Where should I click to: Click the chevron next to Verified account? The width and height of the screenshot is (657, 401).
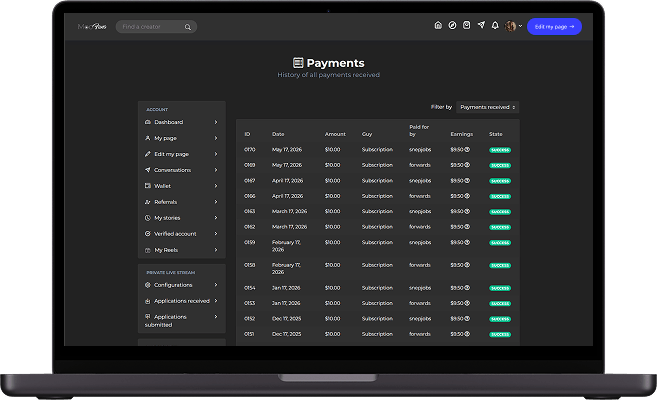point(216,234)
